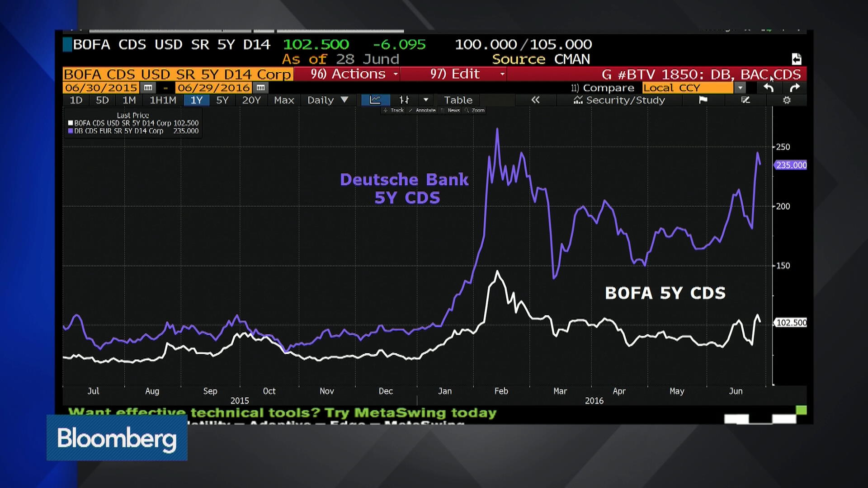Click 'Last Price' legend heading
The image size is (868, 488).
133,115
